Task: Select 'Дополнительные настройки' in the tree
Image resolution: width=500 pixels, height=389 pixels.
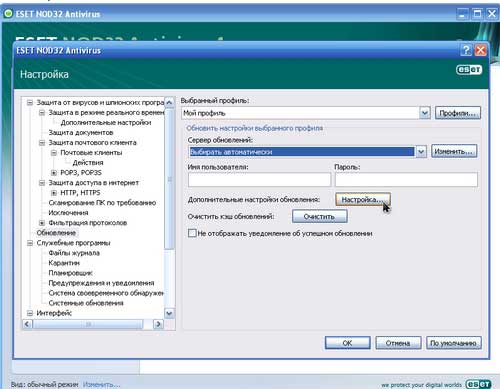Action: click(106, 123)
